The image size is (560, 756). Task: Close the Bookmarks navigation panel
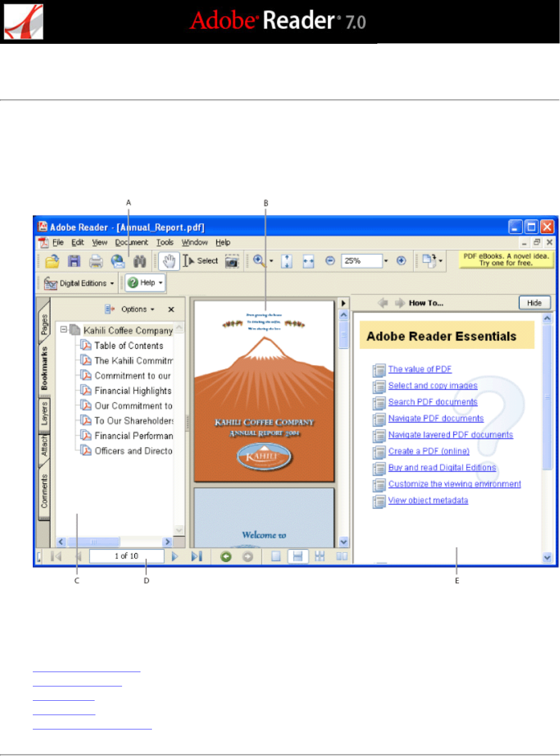[171, 310]
